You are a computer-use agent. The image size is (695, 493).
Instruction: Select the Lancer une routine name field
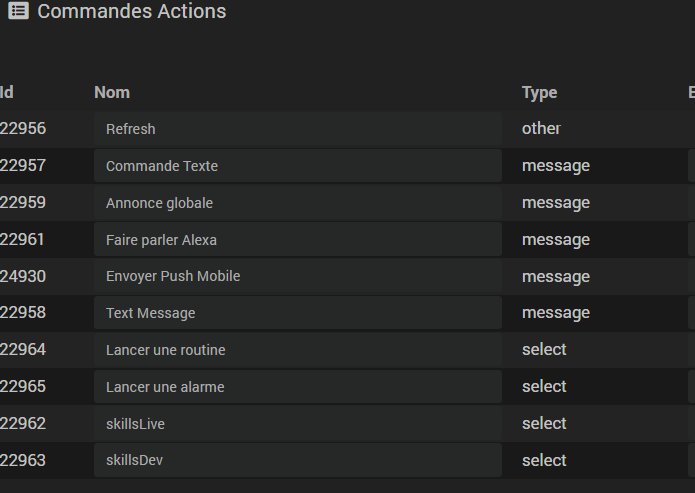(297, 350)
